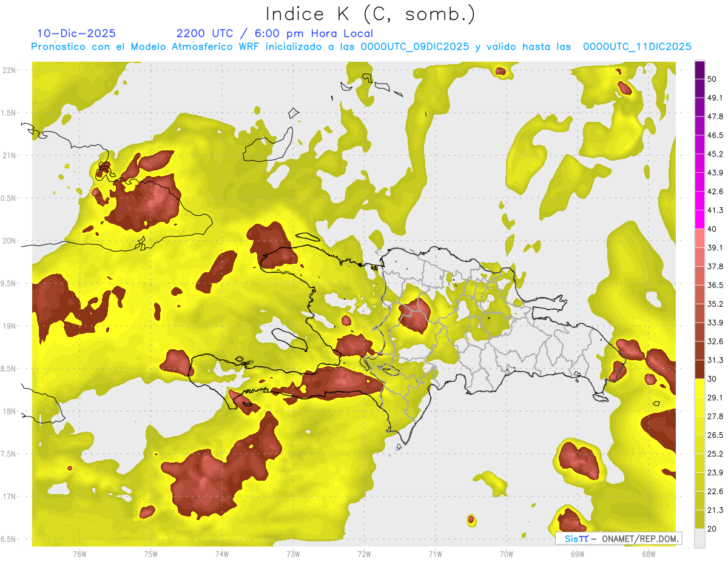The width and height of the screenshot is (728, 562).
Task: Click the colorbar value "23.9"
Action: [x=715, y=473]
